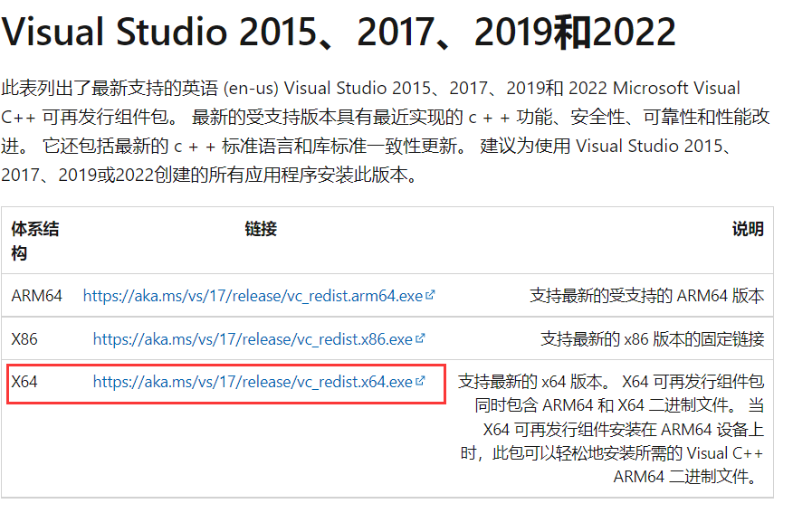Select the ARM64 architecture cell

coord(37,296)
